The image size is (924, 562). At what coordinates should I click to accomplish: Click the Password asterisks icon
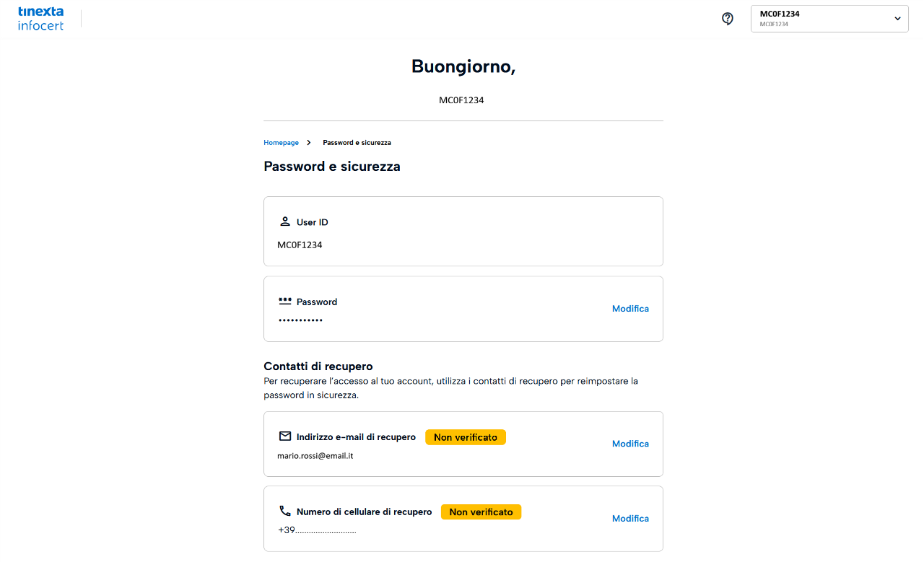[x=285, y=301]
